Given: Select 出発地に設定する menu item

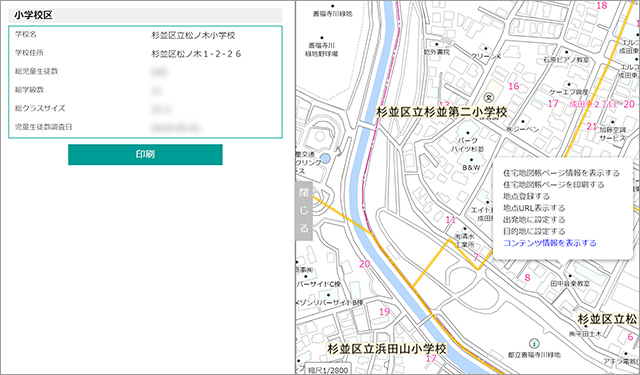Looking at the screenshot, I should tap(534, 220).
